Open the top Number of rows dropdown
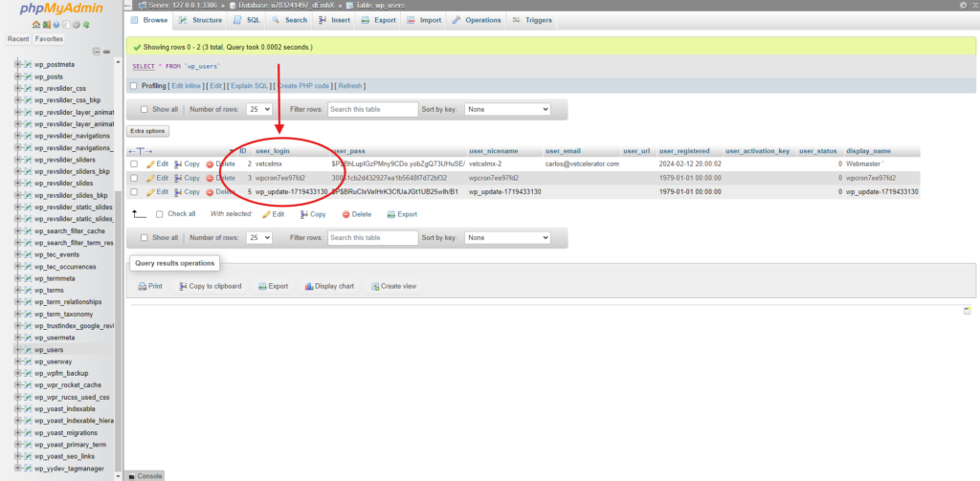 [x=259, y=110]
